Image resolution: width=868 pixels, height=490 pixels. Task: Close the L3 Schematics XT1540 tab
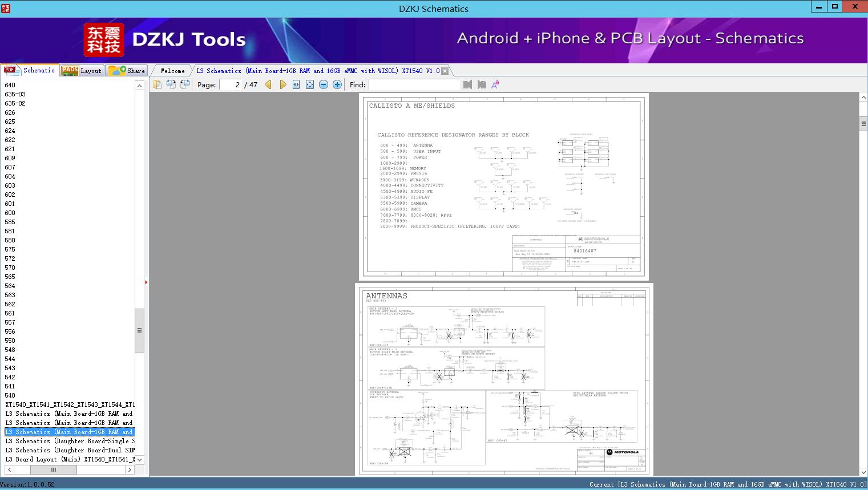(x=445, y=71)
